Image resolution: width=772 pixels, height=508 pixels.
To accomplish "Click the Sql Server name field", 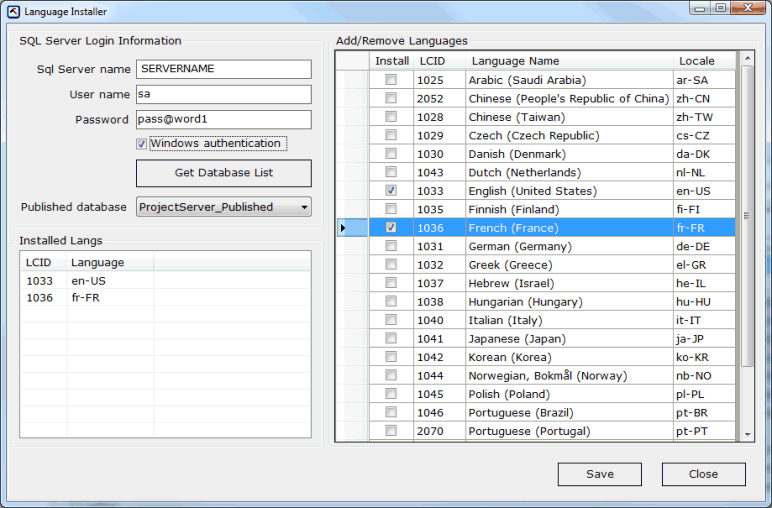I will (224, 69).
